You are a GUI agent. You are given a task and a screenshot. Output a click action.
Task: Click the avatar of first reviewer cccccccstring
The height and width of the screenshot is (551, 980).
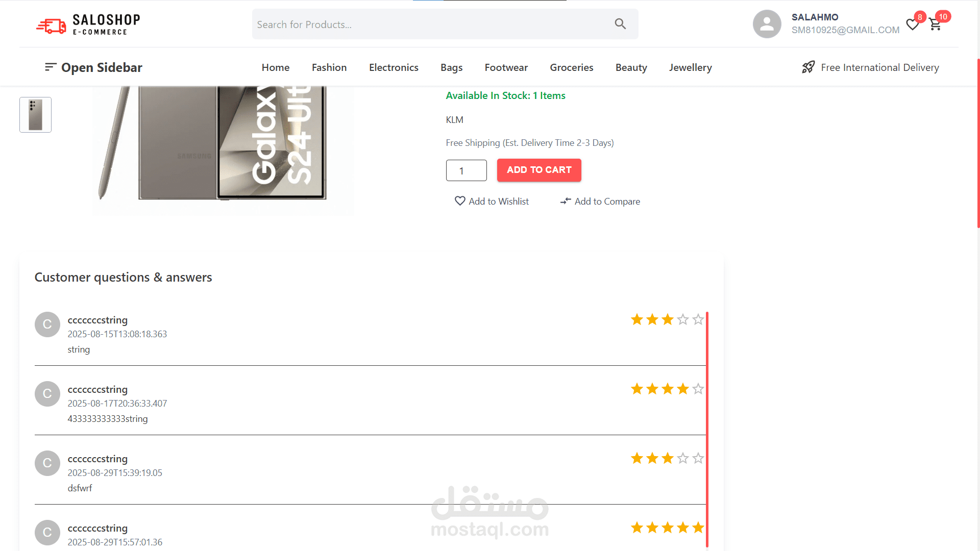pyautogui.click(x=47, y=324)
